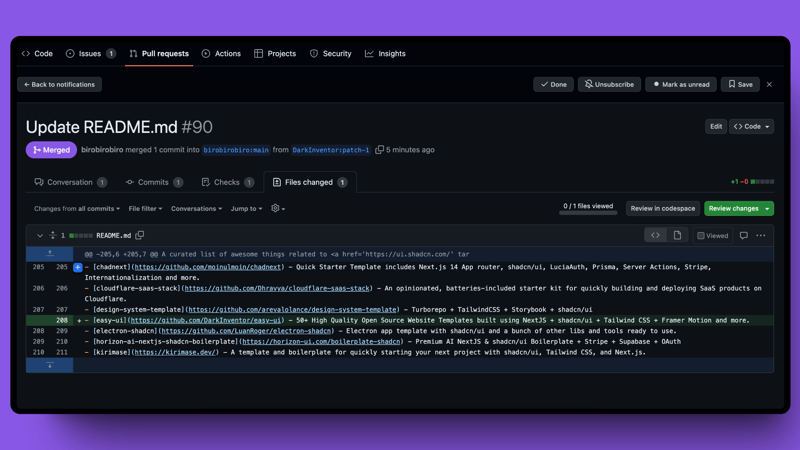Click Back to notifications button
The image size is (800, 450).
pyautogui.click(x=59, y=85)
